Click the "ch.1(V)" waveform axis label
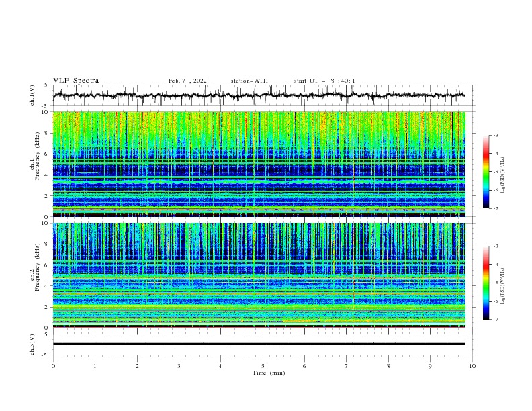This screenshot has height=411, width=532. [32, 95]
